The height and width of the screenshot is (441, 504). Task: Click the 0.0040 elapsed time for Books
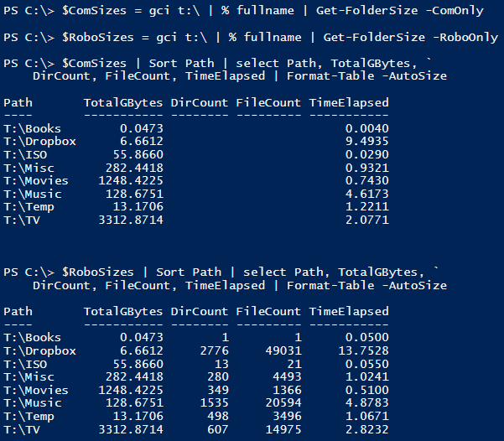(366, 128)
